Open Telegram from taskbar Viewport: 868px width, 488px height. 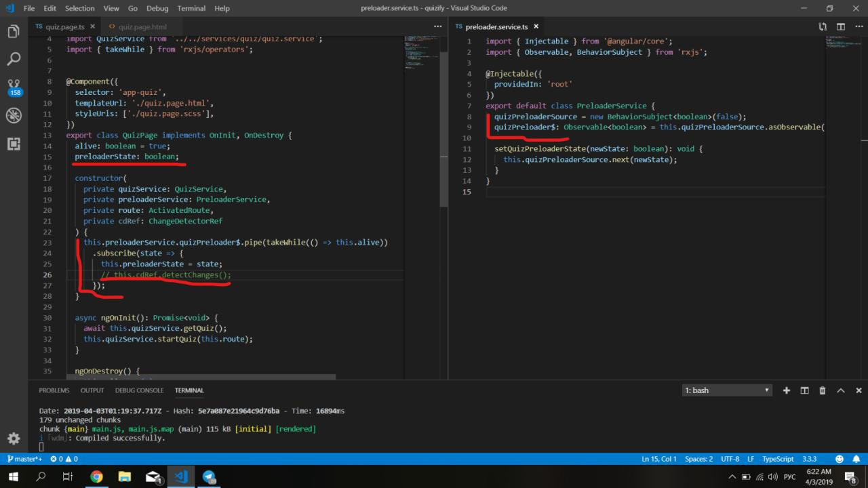(209, 476)
